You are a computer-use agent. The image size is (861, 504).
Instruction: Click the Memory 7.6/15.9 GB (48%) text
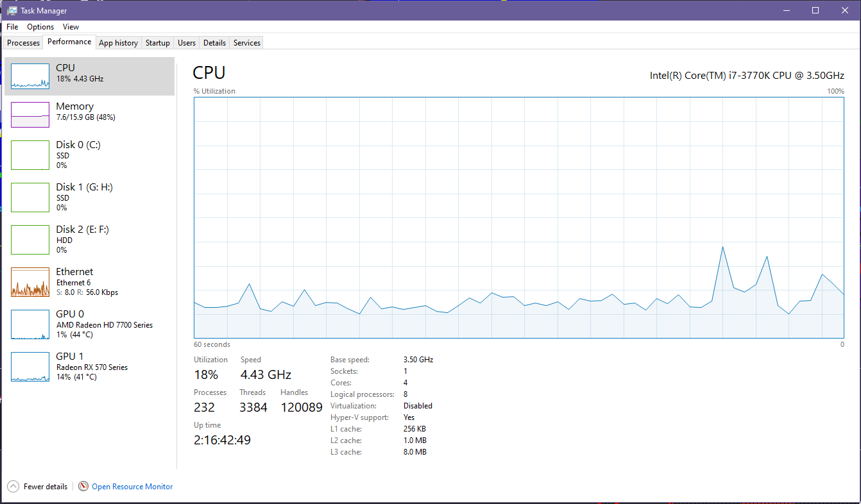point(86,117)
